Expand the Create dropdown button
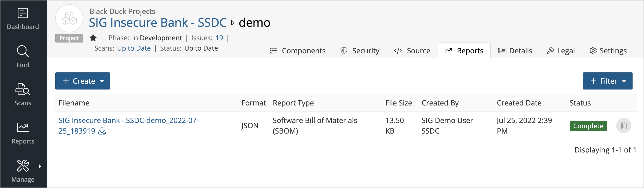 tap(83, 81)
